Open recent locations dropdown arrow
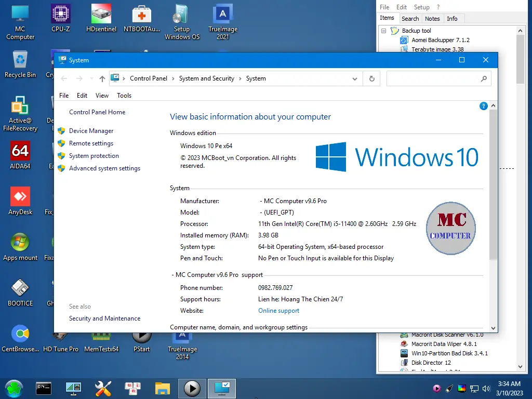Image resolution: width=532 pixels, height=399 pixels. [x=91, y=79]
